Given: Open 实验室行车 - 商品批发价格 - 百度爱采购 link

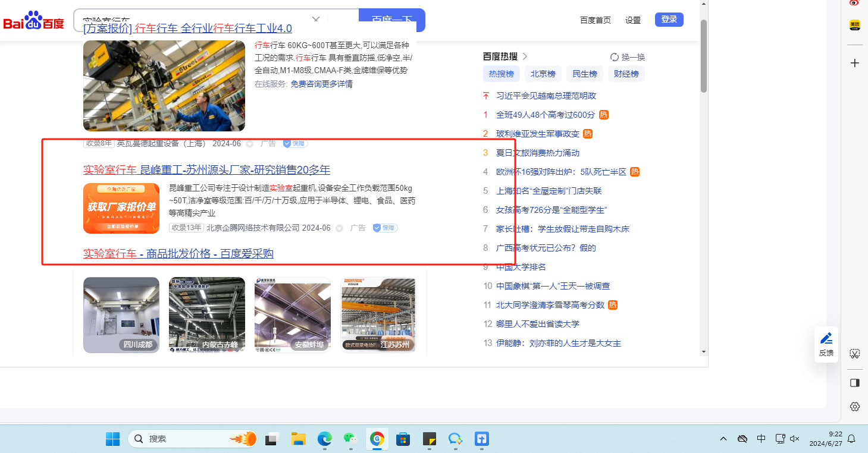Looking at the screenshot, I should [x=178, y=254].
